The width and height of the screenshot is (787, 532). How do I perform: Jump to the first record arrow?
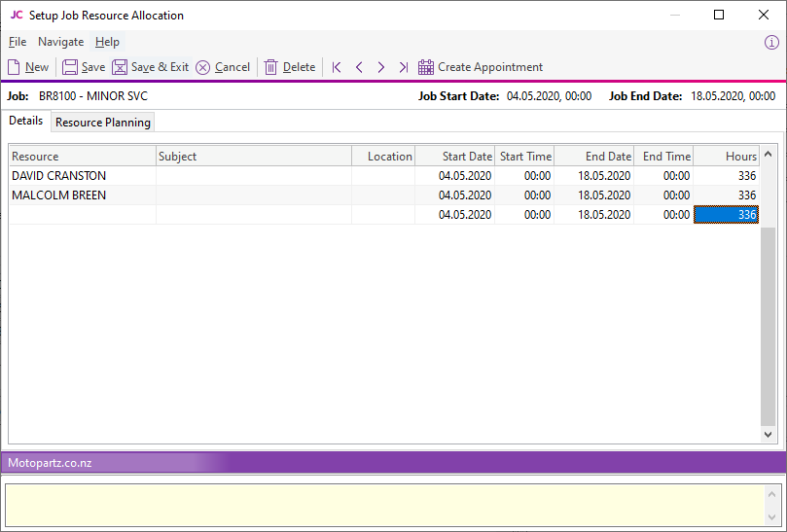pyautogui.click(x=337, y=67)
